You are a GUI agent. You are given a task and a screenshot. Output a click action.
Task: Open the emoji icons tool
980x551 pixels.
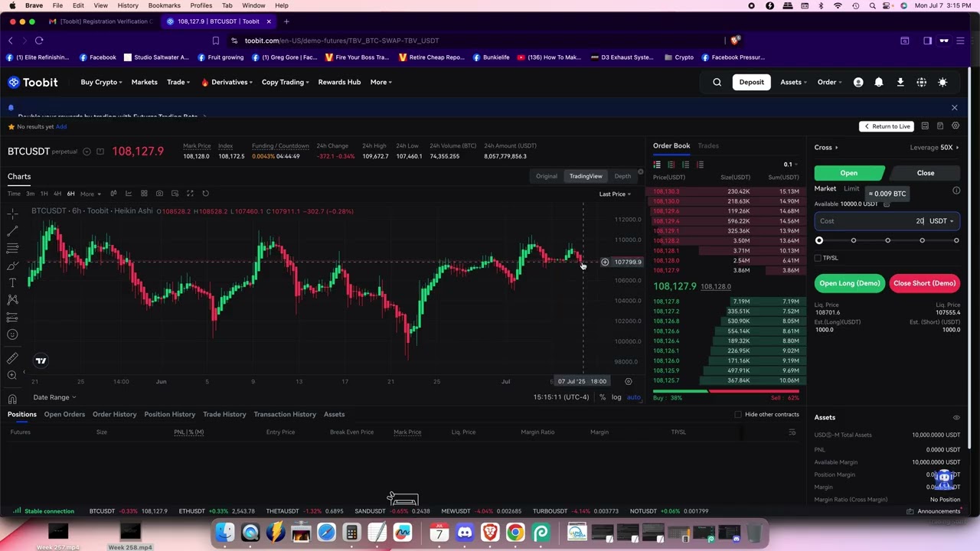12,334
